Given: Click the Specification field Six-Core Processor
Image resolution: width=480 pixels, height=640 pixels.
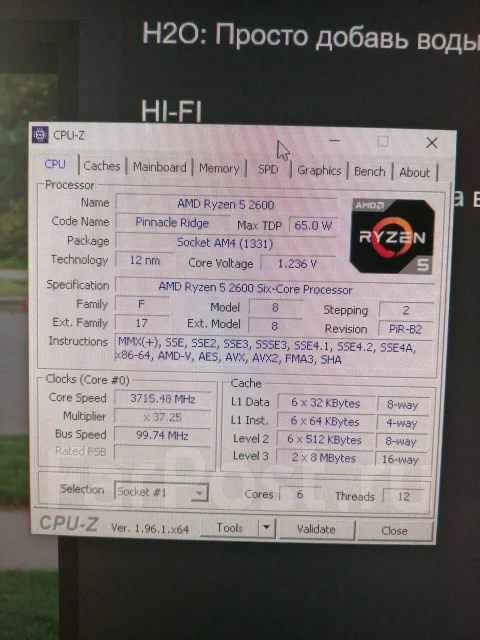Looking at the screenshot, I should (x=274, y=289).
